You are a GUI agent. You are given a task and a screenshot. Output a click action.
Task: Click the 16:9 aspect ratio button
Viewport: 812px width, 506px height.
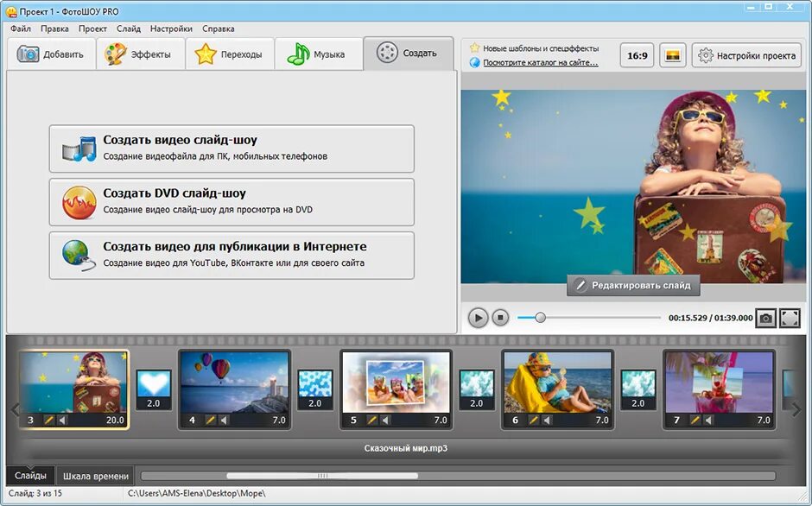tap(637, 55)
